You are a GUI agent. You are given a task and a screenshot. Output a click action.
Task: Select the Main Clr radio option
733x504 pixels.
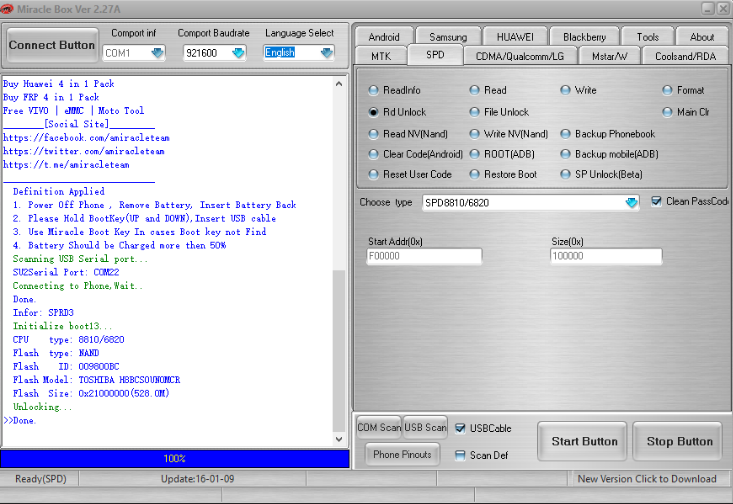coord(686,112)
